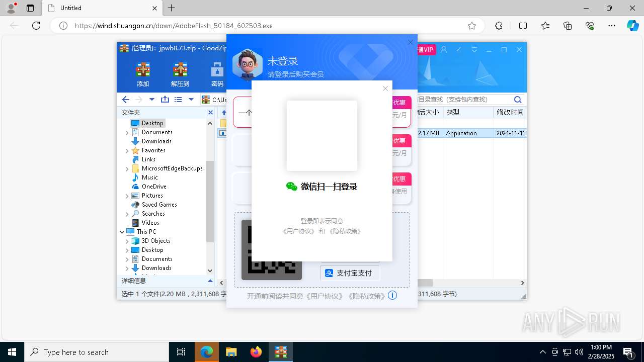Screen dimensions: 644x362
Task: Click the 添加 (Add) toolbar icon in GoodZip
Action: (x=143, y=74)
